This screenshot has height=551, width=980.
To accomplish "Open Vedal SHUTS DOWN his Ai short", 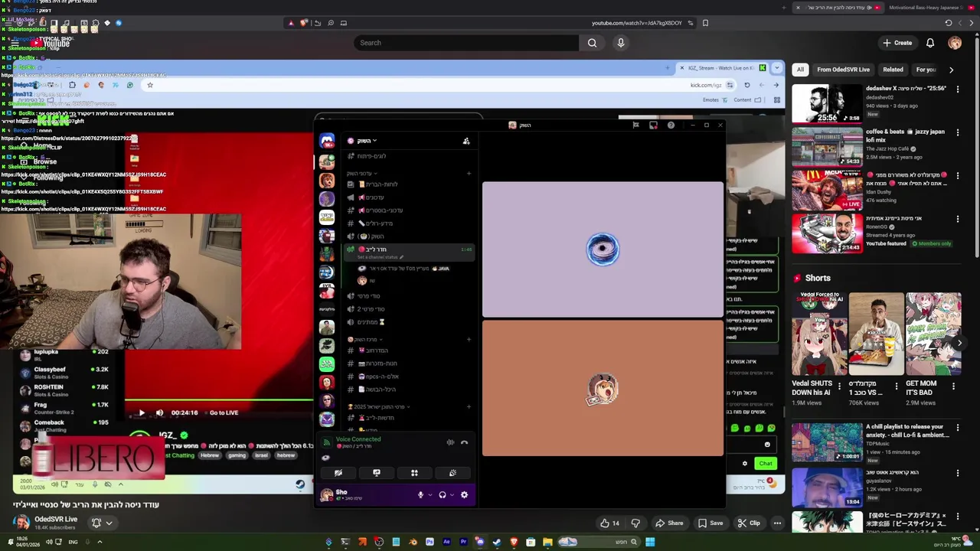I will point(818,334).
